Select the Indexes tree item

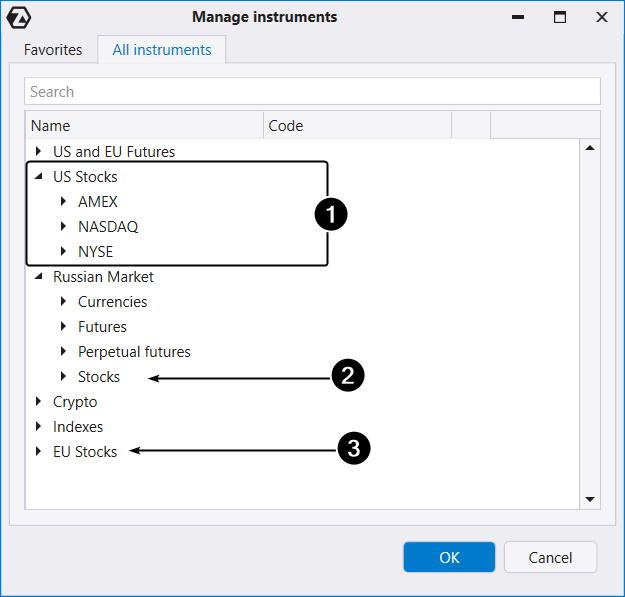(x=78, y=427)
